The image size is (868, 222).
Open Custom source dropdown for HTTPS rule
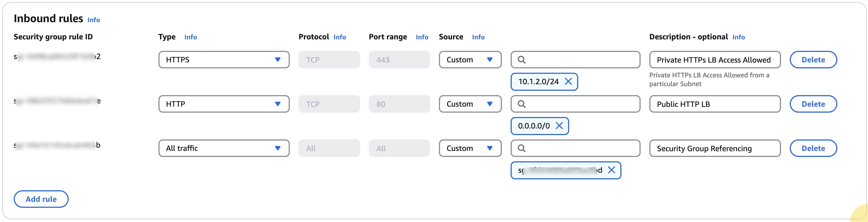(470, 60)
